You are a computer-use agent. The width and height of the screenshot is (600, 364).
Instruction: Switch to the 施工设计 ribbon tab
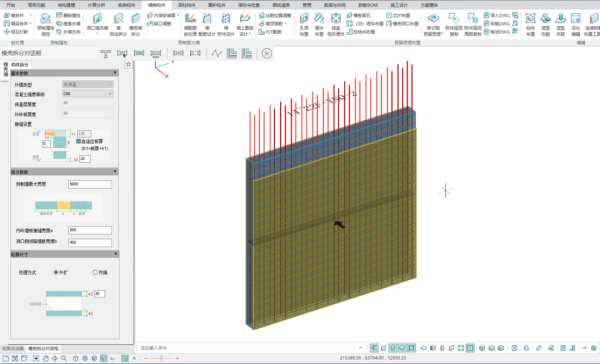pyautogui.click(x=399, y=5)
